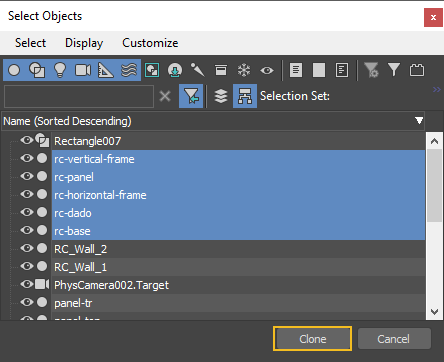
Task: Toggle Display Hidden objects eye icon
Action: [267, 70]
